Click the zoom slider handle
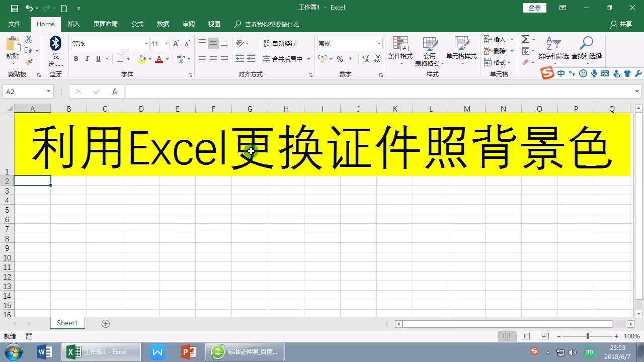The width and height of the screenshot is (644, 362). [x=588, y=336]
